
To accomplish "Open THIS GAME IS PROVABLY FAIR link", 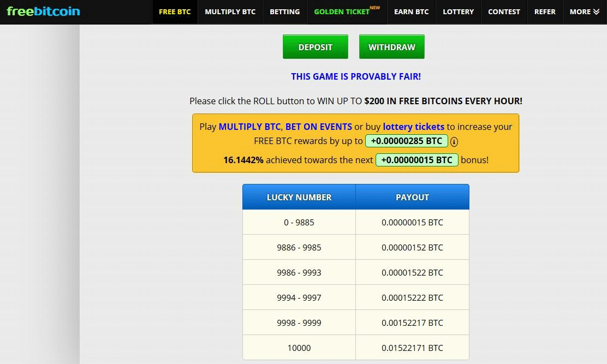I will pos(356,76).
